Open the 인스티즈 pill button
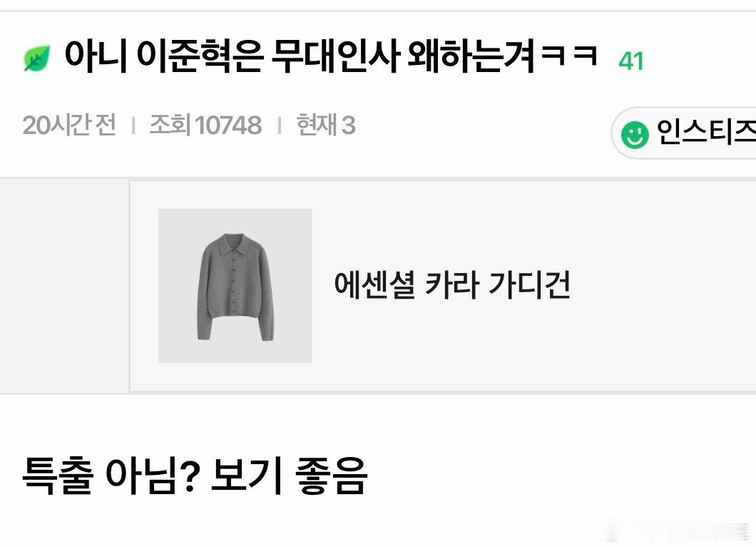The height and width of the screenshot is (549, 756). pyautogui.click(x=684, y=133)
